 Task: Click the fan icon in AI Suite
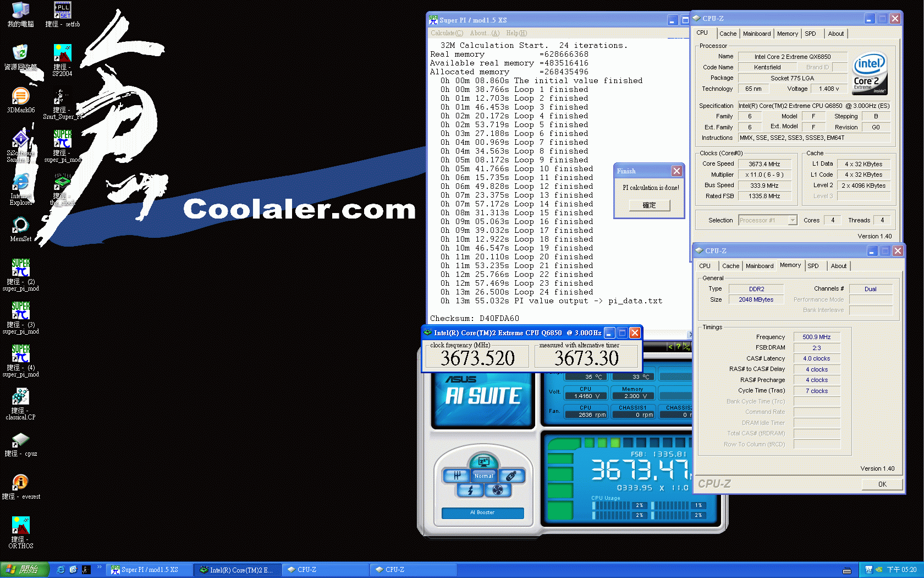coord(498,490)
